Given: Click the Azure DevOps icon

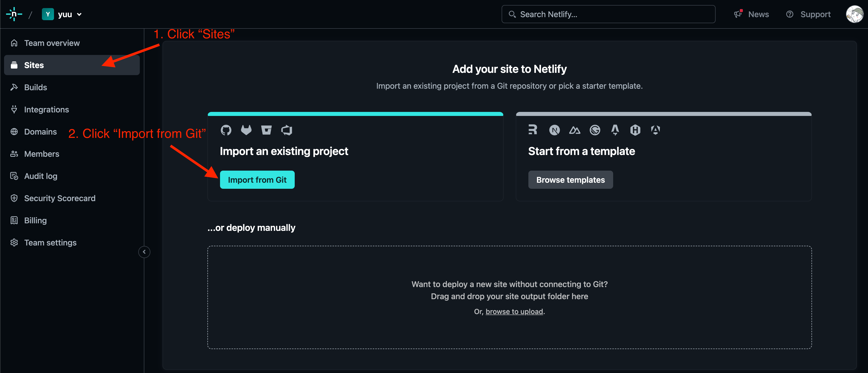Looking at the screenshot, I should click(x=287, y=130).
